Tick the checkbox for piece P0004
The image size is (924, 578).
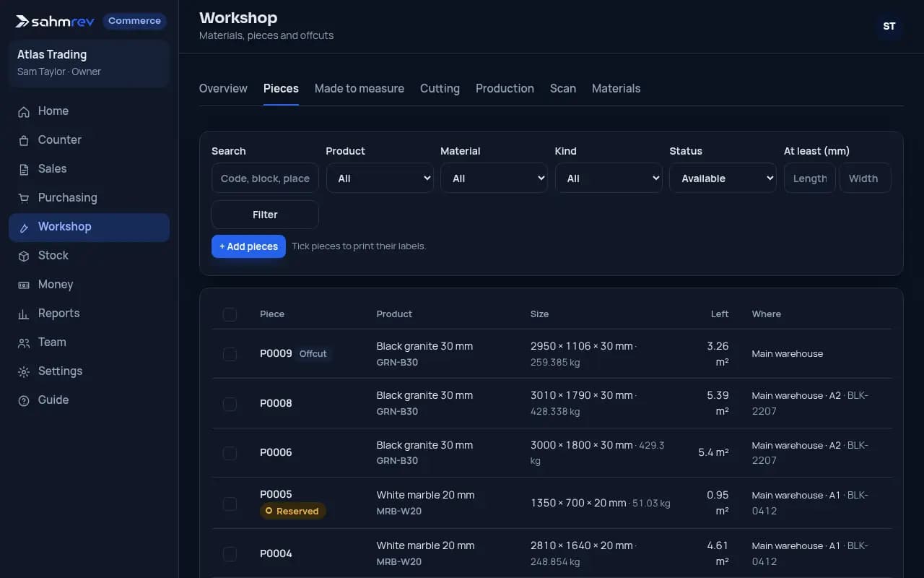[x=230, y=553]
